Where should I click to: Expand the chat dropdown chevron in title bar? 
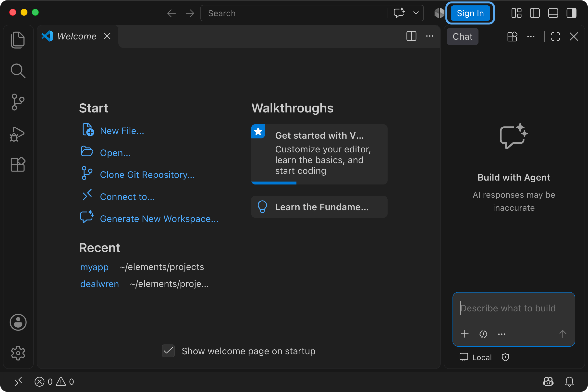(x=416, y=13)
